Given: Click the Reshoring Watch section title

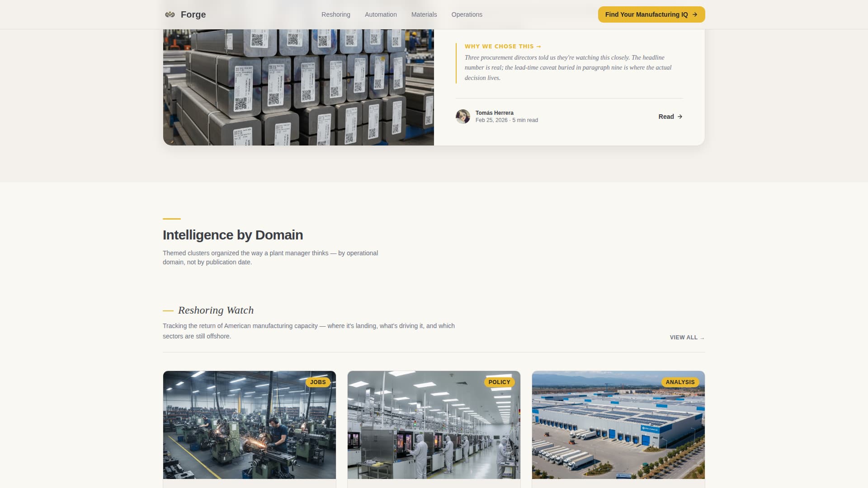Looking at the screenshot, I should [216, 310].
